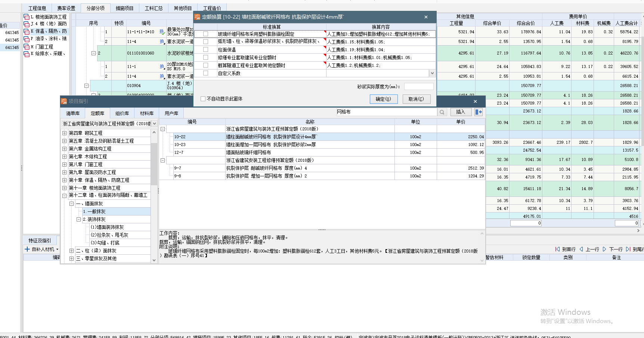Click the 确定(O) button
Screen dimensions: 644x338
click(x=384, y=99)
